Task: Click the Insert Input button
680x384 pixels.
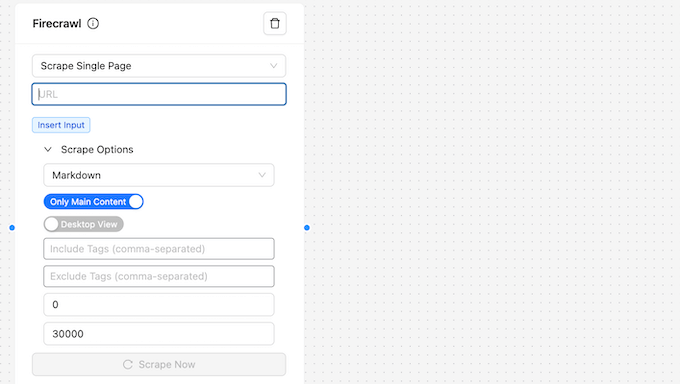Action: click(61, 125)
